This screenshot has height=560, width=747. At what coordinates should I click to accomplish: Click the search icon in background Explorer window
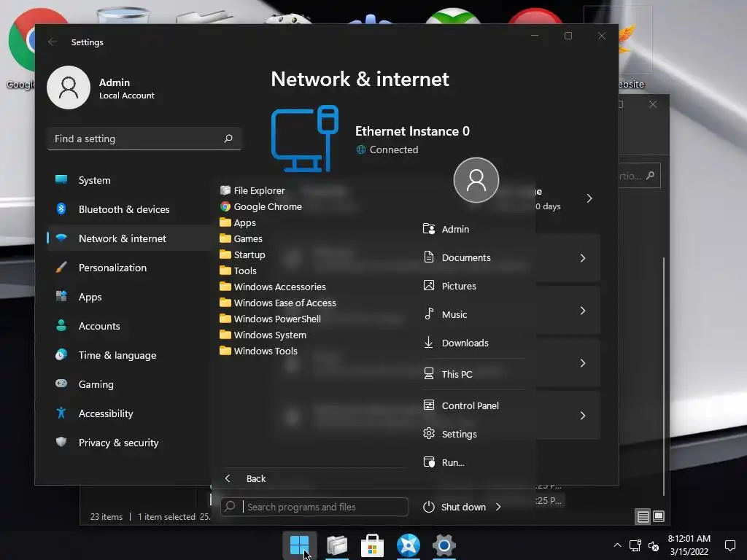(x=650, y=176)
